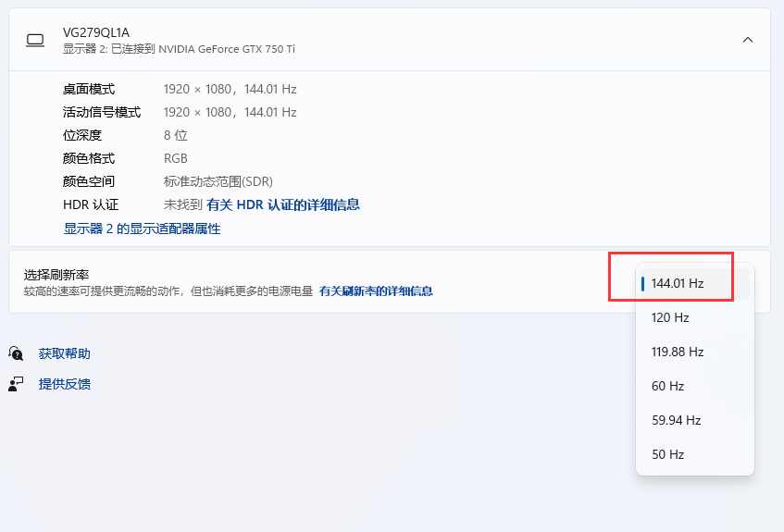
Task: Click the 获取帮助 headset icon
Action: tap(16, 353)
